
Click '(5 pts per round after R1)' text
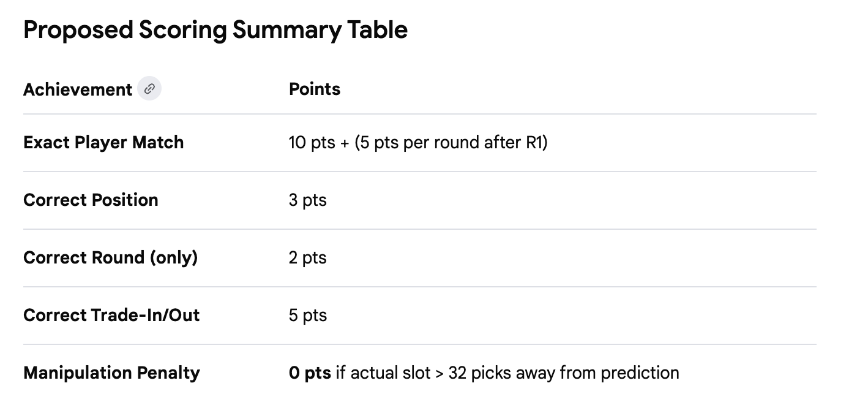pyautogui.click(x=451, y=142)
